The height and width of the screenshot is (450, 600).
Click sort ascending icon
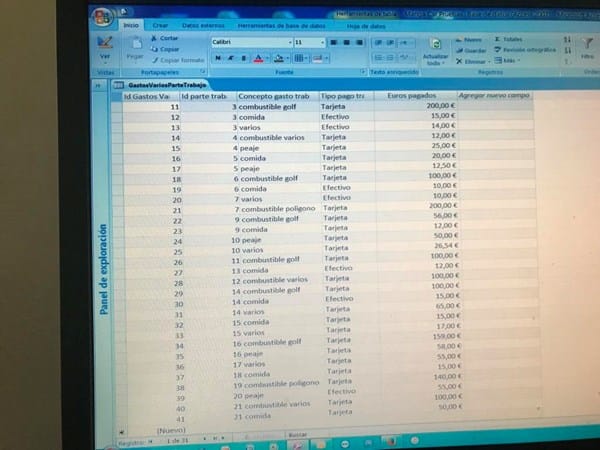(x=567, y=39)
